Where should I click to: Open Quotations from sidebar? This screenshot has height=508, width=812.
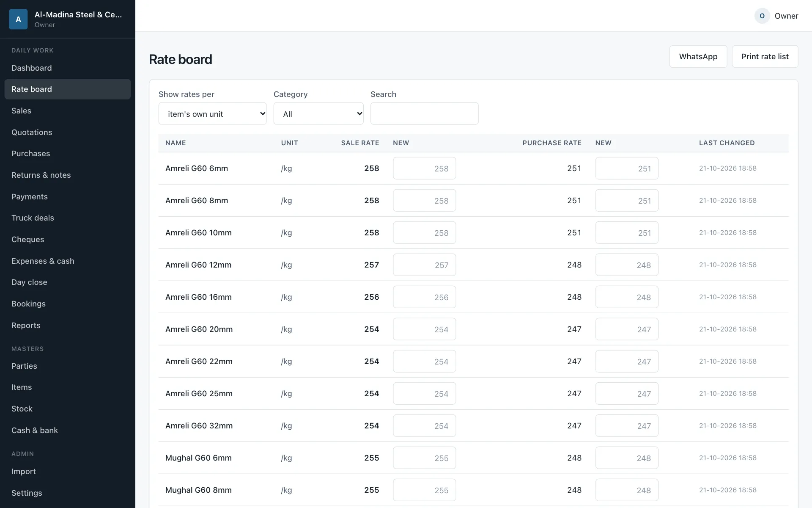[68, 132]
